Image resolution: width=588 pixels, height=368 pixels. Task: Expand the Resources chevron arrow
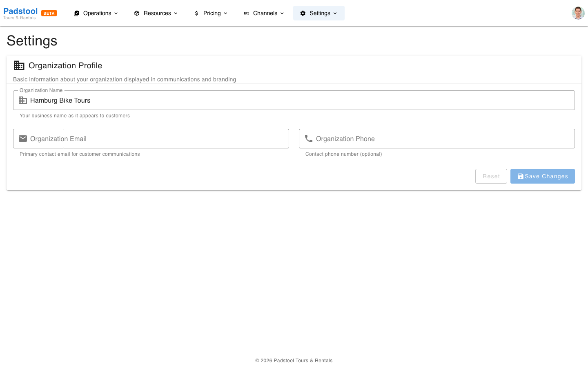pyautogui.click(x=176, y=13)
